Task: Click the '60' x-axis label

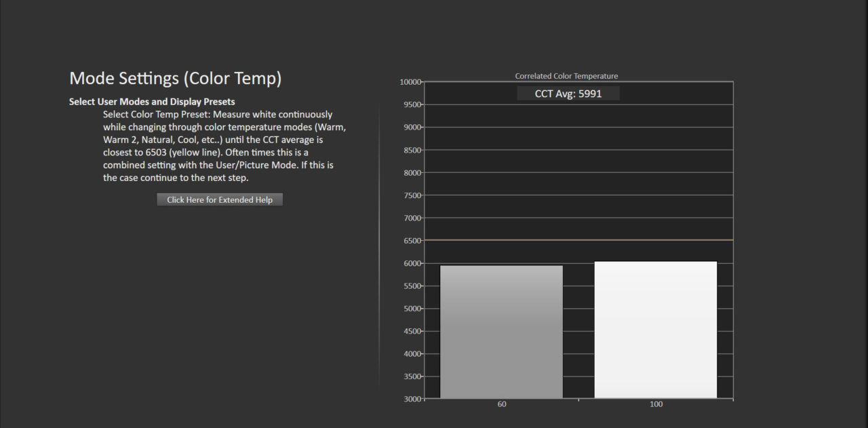Action: point(502,404)
